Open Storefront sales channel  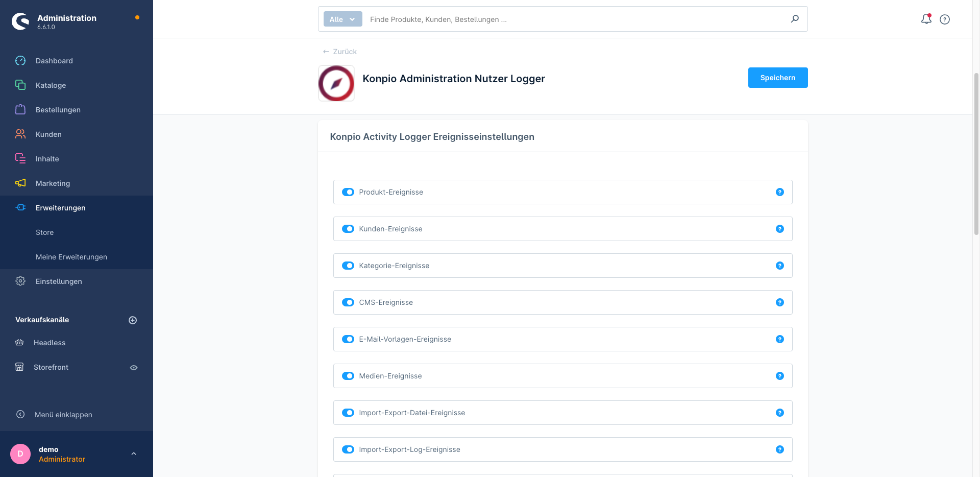click(51, 367)
